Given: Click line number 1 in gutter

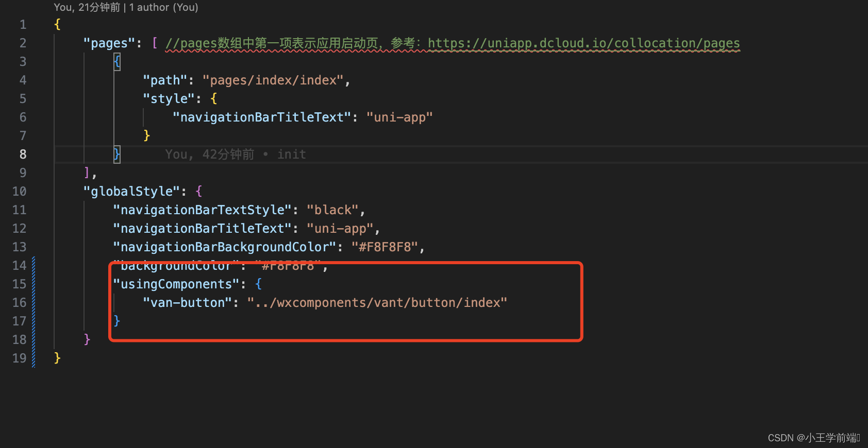Looking at the screenshot, I should pyautogui.click(x=23, y=25).
